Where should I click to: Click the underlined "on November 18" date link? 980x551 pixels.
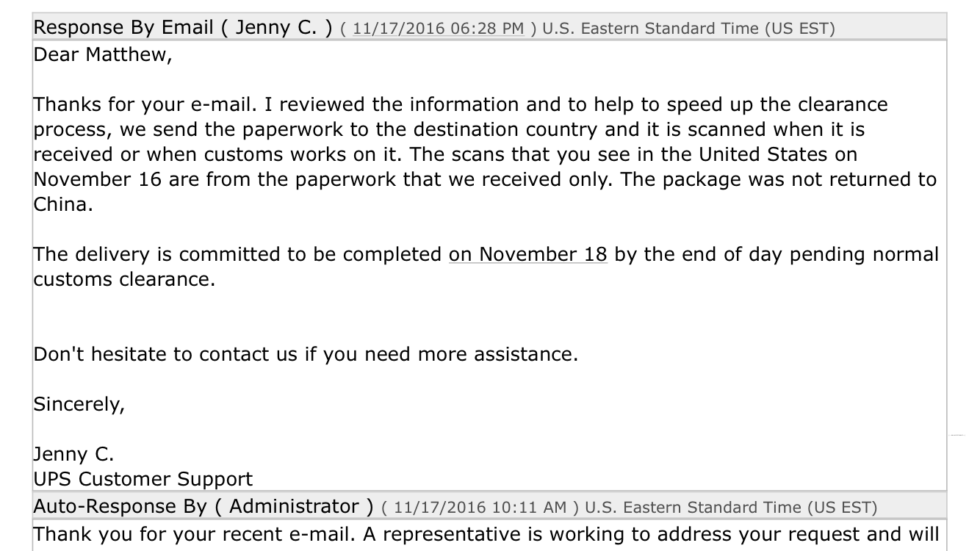(x=528, y=254)
